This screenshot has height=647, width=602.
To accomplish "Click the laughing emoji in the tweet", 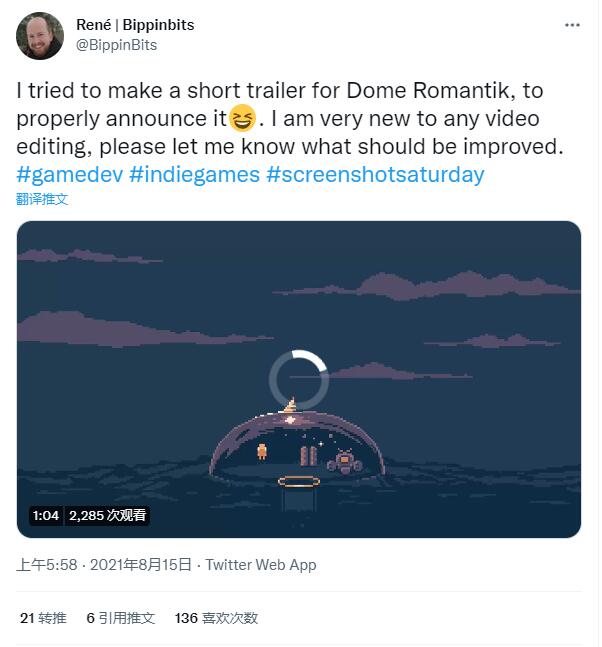I will (x=242, y=118).
